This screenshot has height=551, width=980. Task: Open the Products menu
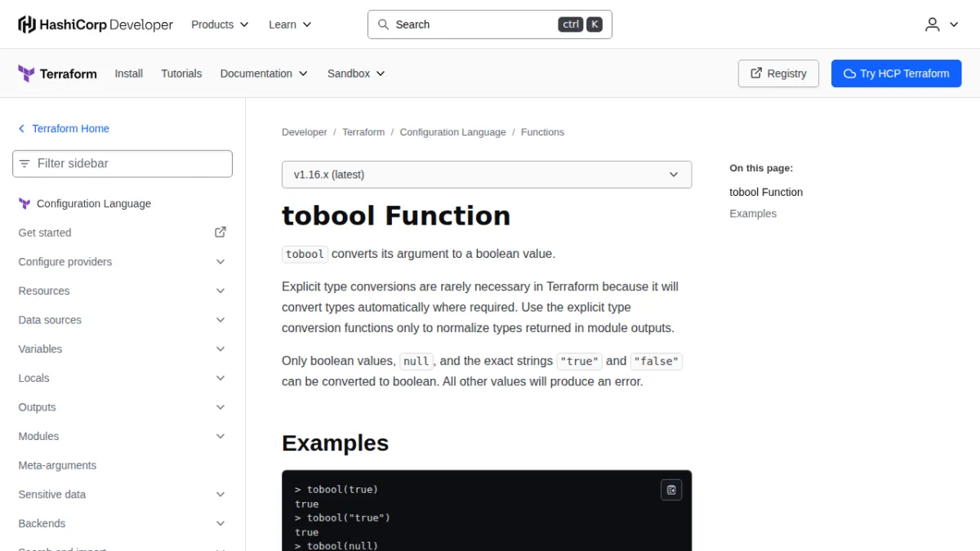click(220, 24)
